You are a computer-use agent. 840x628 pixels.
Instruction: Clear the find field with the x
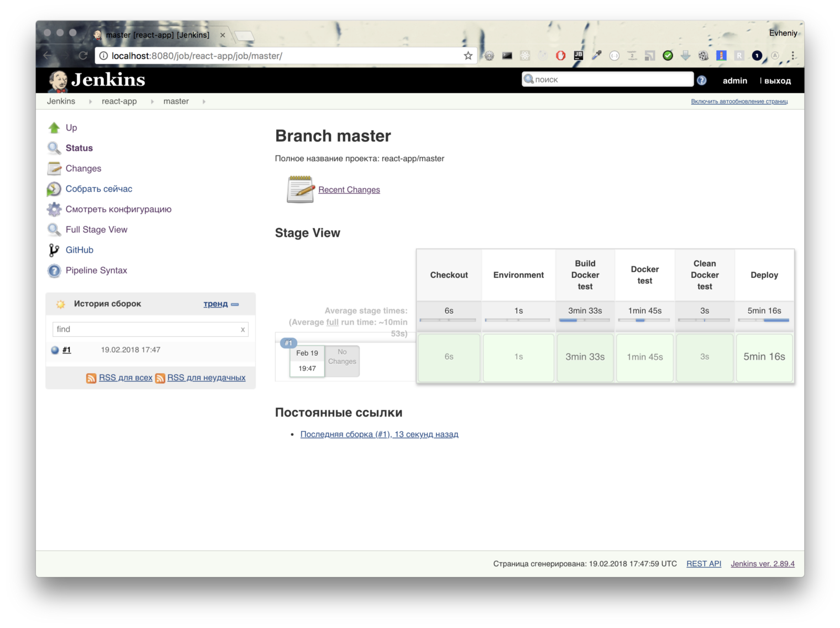coord(243,330)
